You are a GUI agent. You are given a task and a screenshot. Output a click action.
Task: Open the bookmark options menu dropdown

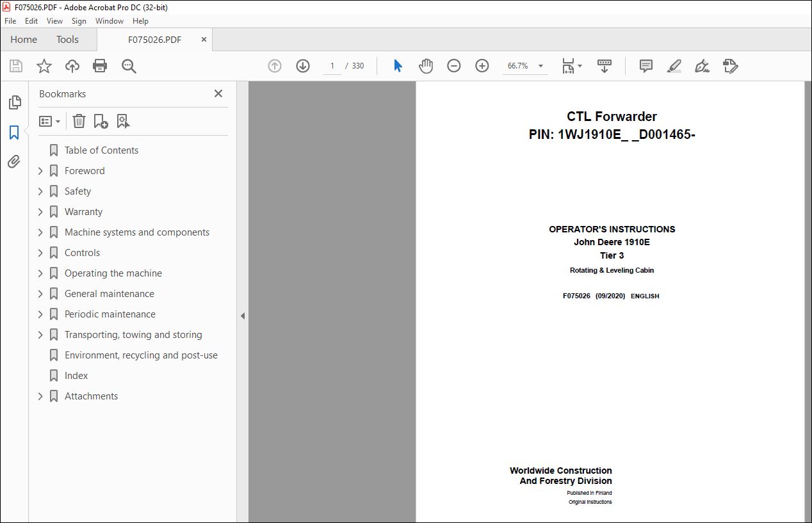[49, 121]
